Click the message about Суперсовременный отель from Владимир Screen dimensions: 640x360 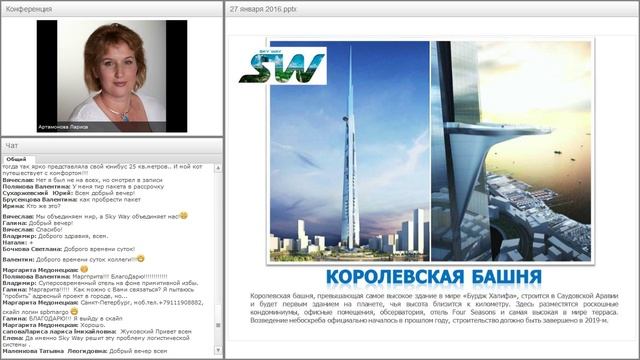100,283
